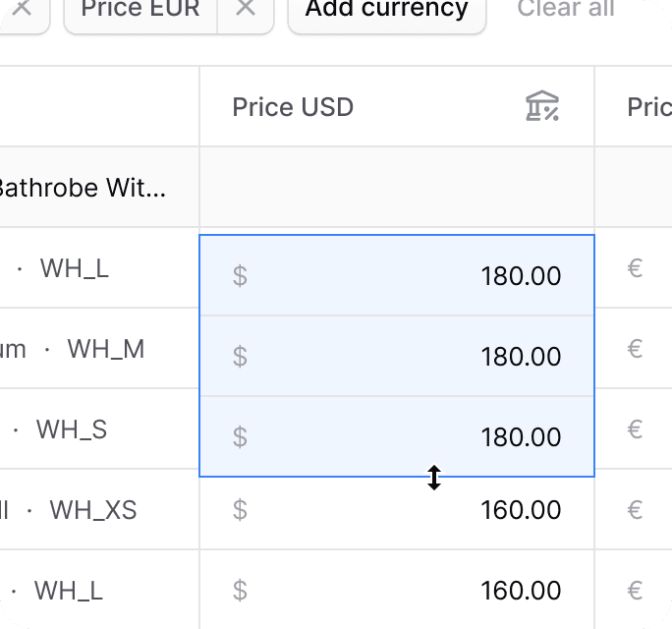Select the bottom WH_L 160.00 USD cell
Image resolution: width=672 pixels, height=629 pixels.
click(397, 590)
